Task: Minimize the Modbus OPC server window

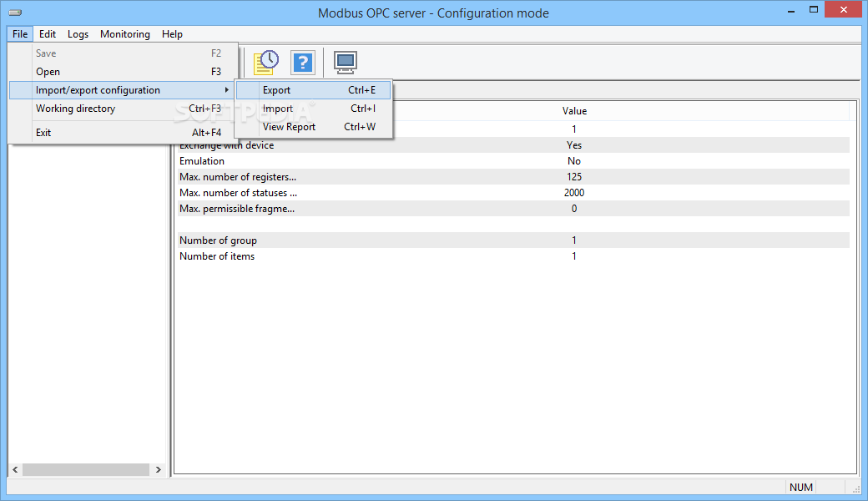Action: pyautogui.click(x=791, y=11)
